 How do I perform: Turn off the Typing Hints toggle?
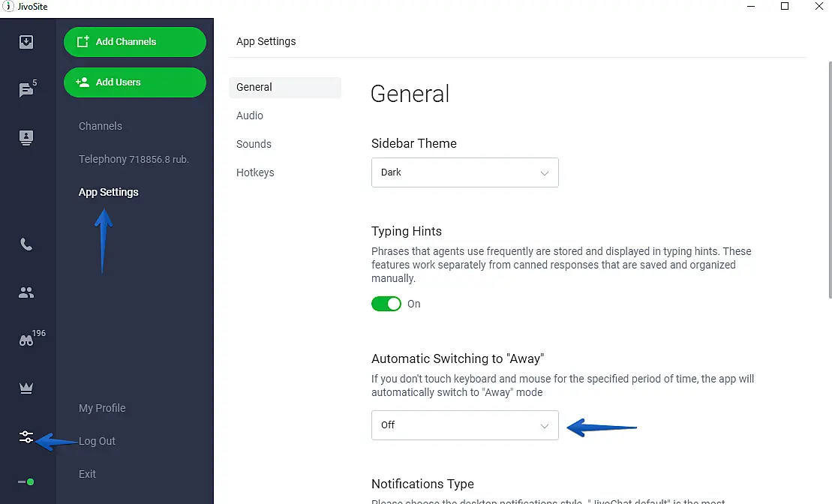click(x=386, y=304)
